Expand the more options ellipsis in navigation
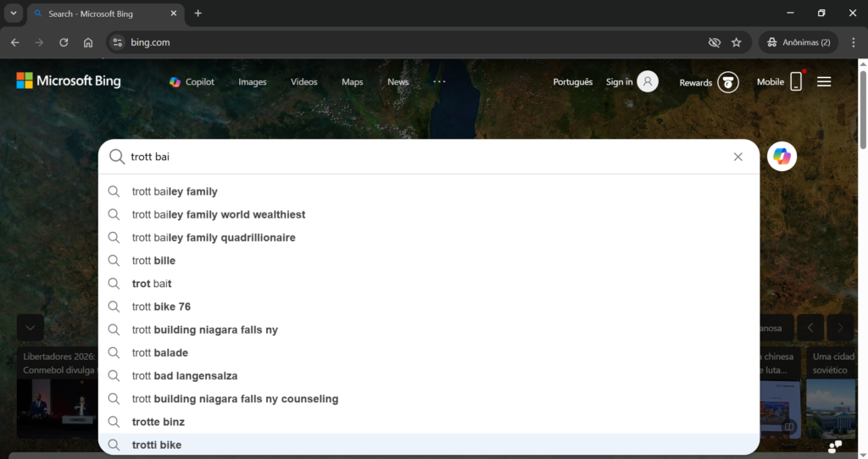 click(x=439, y=81)
